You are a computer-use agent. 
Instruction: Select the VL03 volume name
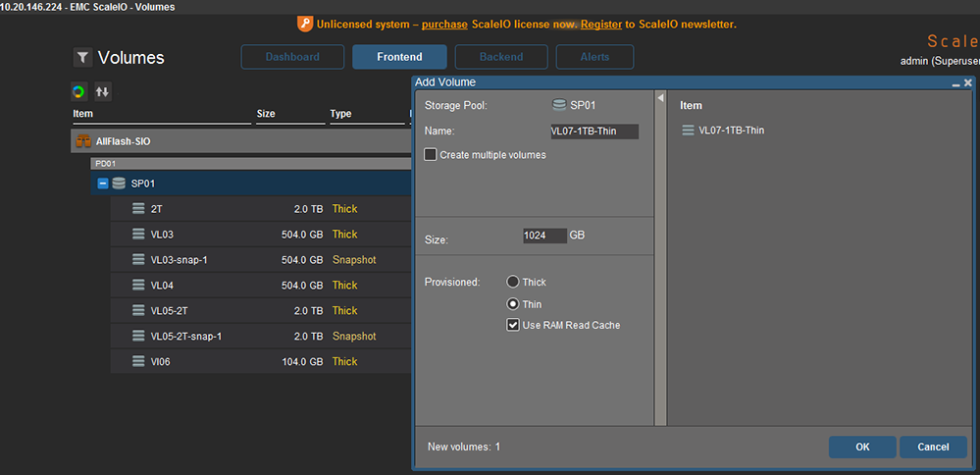pyautogui.click(x=162, y=235)
